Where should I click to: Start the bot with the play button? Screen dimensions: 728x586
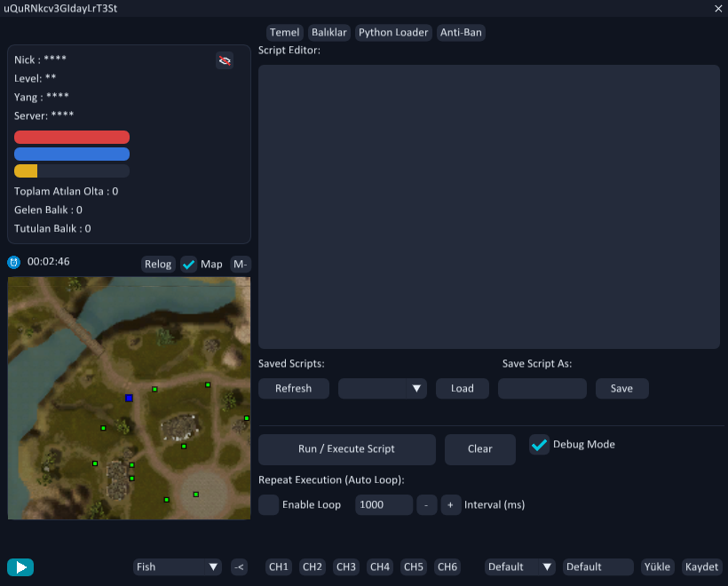(20, 567)
